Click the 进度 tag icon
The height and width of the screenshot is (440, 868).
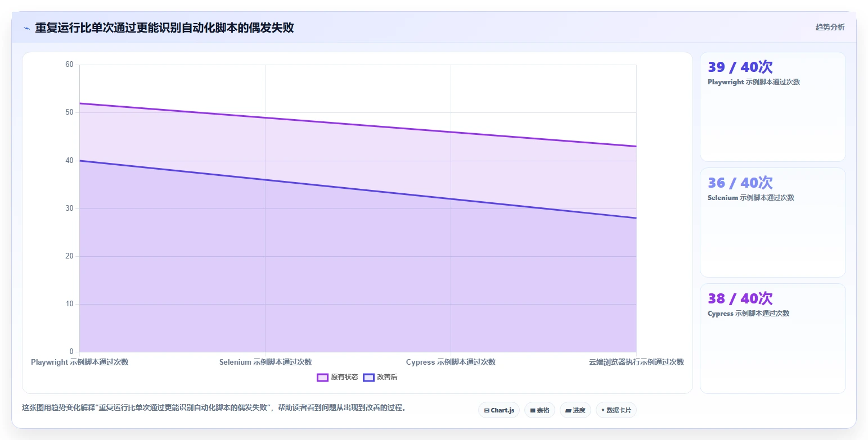(x=568, y=411)
